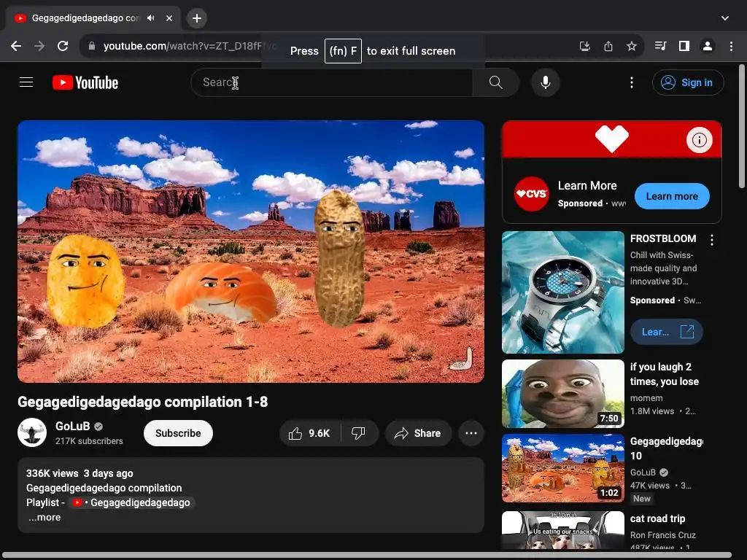Click the browser forward arrow
Viewport: 747px width, 560px height.
(x=39, y=46)
